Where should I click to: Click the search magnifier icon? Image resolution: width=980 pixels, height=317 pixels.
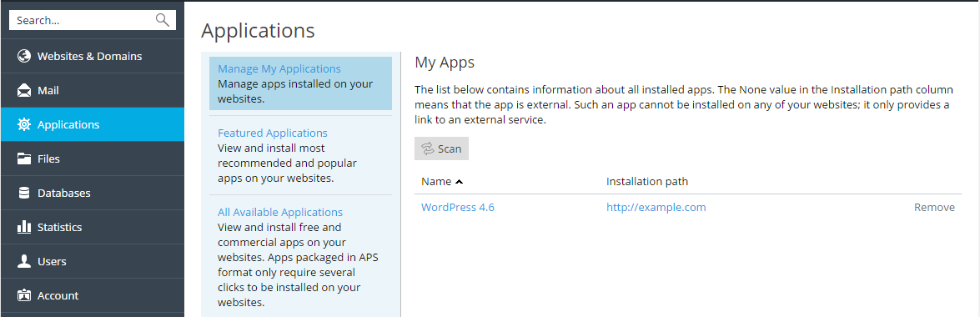pyautogui.click(x=163, y=20)
